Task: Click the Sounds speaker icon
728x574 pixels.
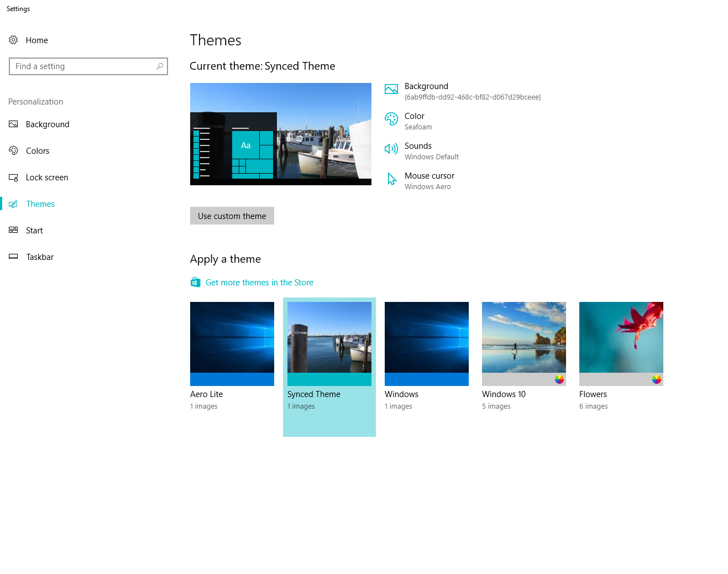Action: point(391,149)
